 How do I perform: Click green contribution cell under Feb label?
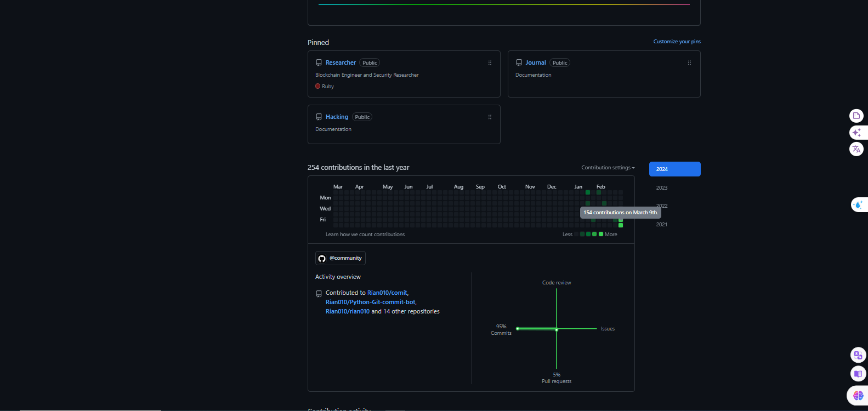point(599,192)
